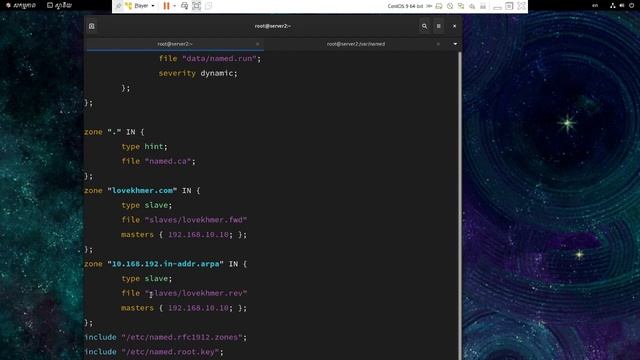Click "type slave;" under in-addr.arpa zone

[147, 279]
